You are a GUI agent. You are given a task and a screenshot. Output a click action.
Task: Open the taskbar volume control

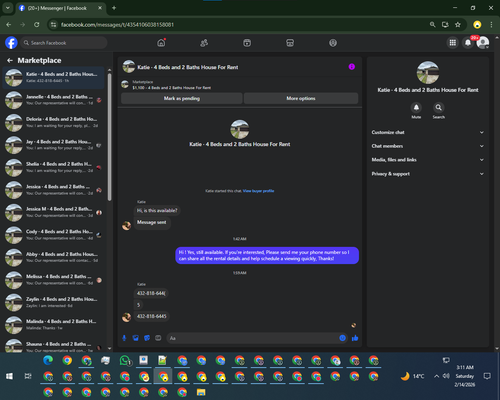446,376
